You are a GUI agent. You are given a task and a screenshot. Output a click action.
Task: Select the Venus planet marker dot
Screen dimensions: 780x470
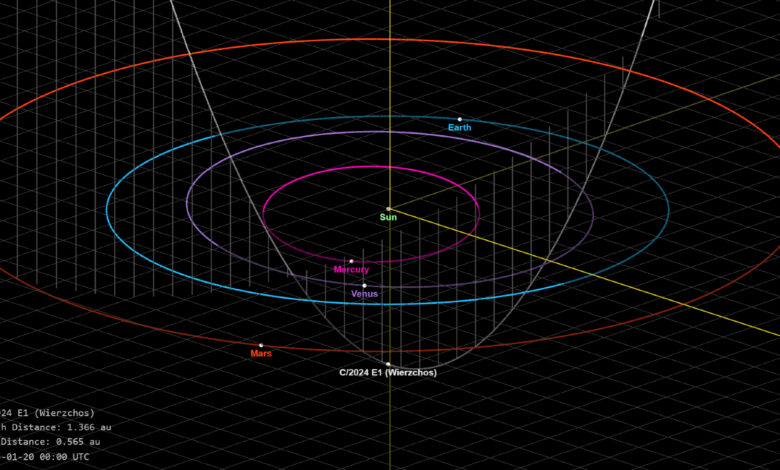(364, 286)
